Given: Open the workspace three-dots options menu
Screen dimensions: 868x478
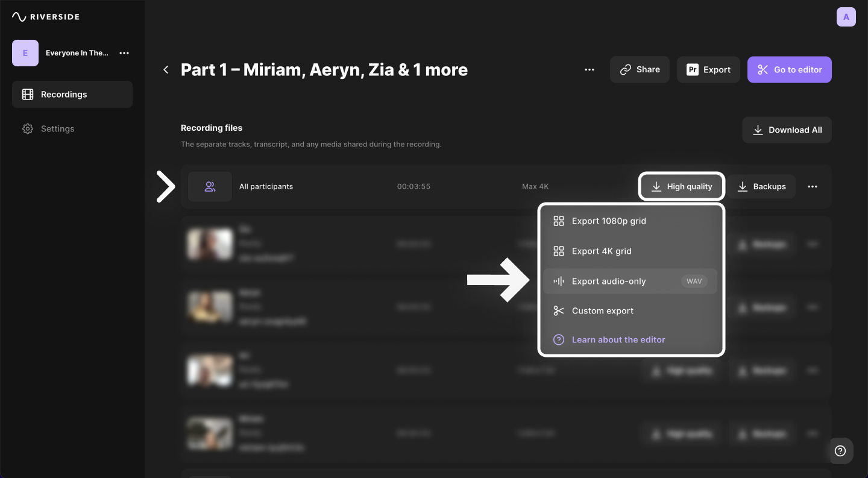Looking at the screenshot, I should (124, 53).
